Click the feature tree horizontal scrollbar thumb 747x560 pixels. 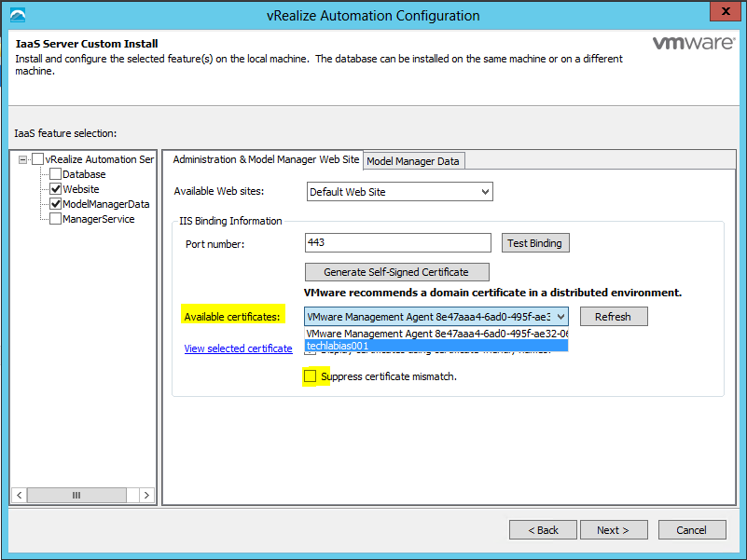point(76,495)
